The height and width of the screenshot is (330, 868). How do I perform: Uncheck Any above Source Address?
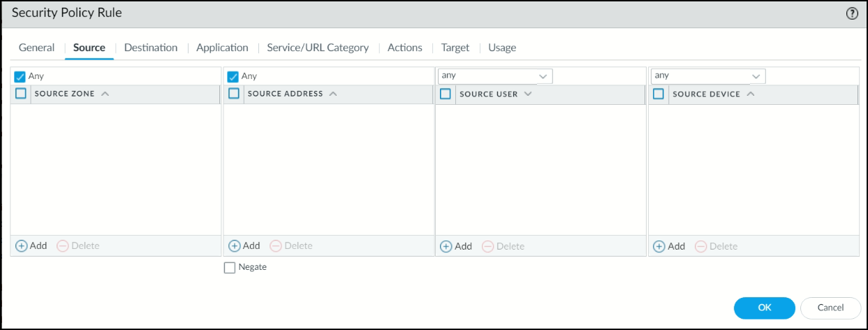click(233, 77)
